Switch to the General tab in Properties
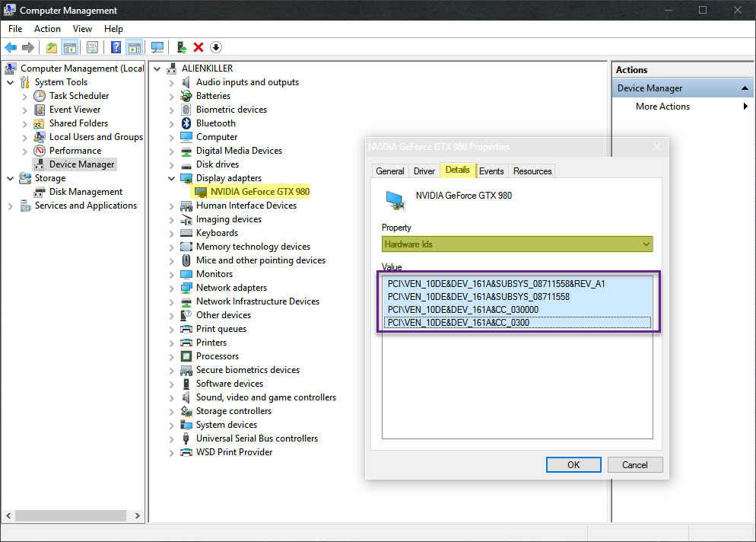Image resolution: width=756 pixels, height=542 pixels. coord(390,171)
